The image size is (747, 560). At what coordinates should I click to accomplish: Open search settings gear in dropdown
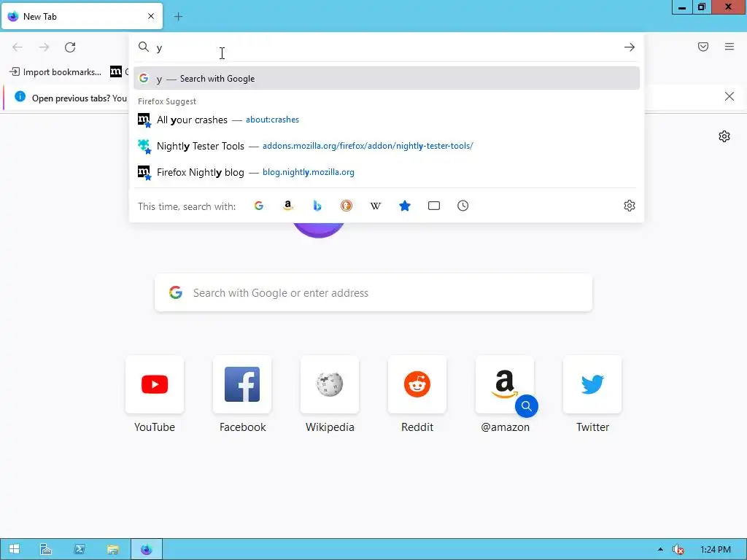click(630, 206)
